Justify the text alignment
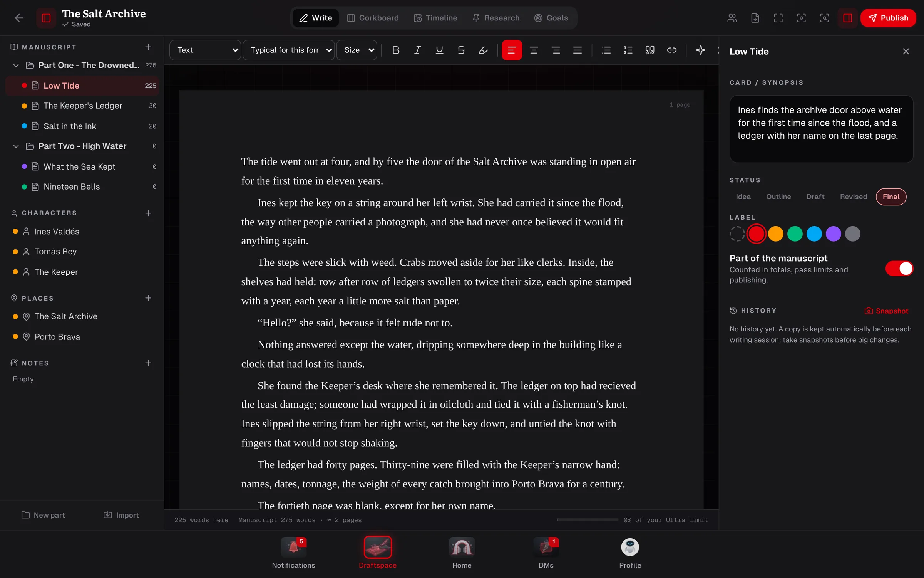The width and height of the screenshot is (924, 578). tap(577, 50)
